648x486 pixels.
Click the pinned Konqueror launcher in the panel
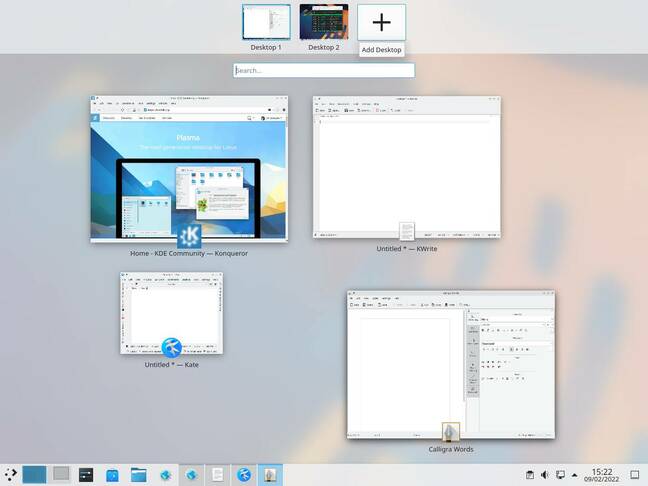(x=165, y=475)
